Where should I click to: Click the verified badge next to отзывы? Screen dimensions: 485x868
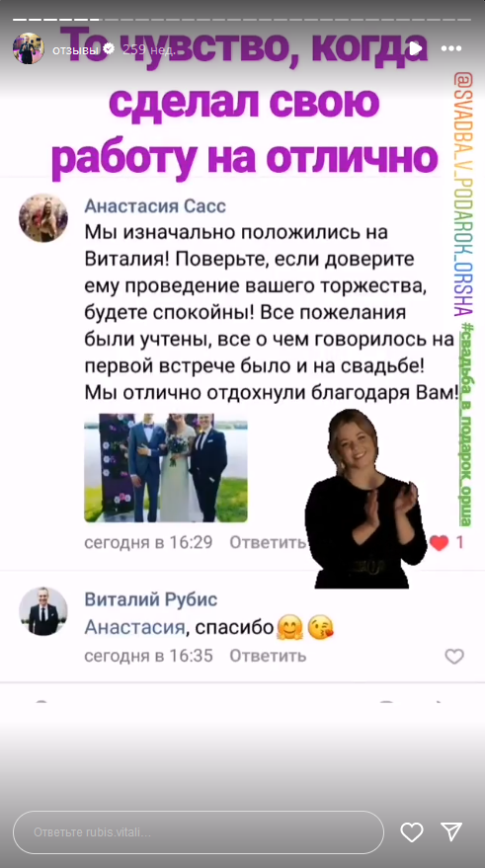coord(109,49)
